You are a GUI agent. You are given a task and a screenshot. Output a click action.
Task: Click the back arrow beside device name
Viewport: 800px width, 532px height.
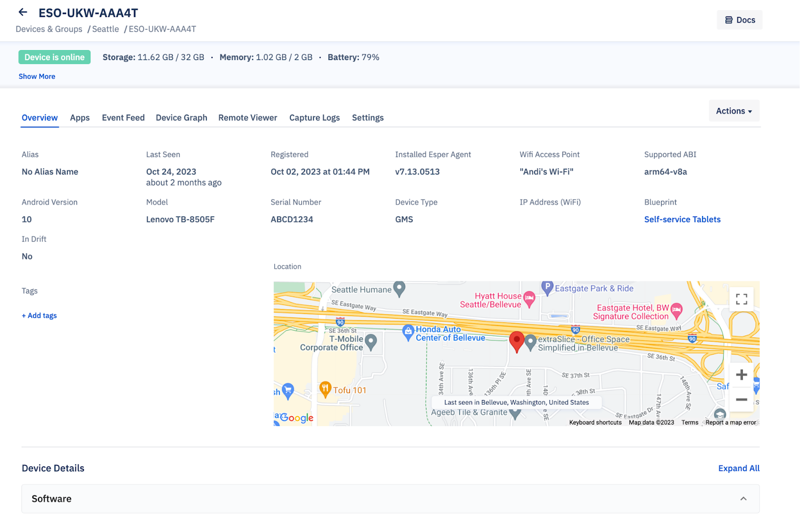tap(23, 12)
